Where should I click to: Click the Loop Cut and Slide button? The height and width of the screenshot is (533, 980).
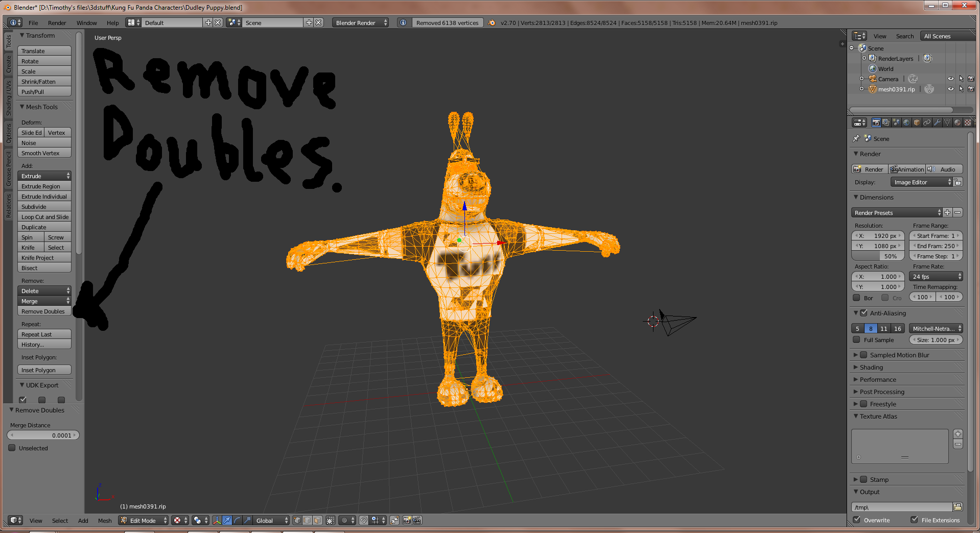coord(44,217)
